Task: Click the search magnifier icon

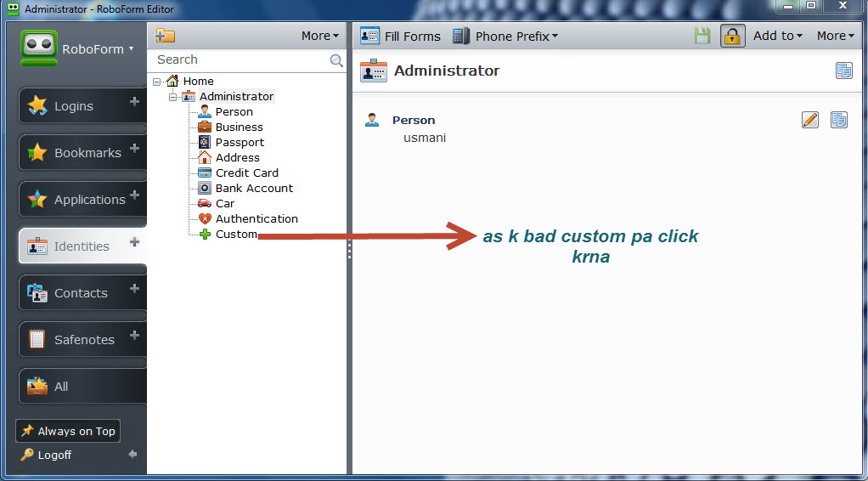Action: 336,60
